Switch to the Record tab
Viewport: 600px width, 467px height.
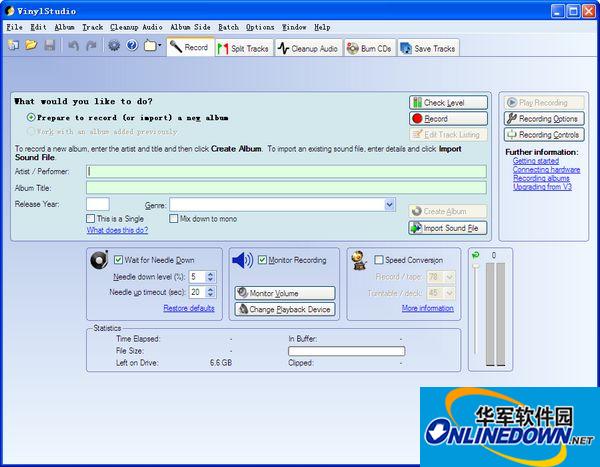pyautogui.click(x=190, y=47)
